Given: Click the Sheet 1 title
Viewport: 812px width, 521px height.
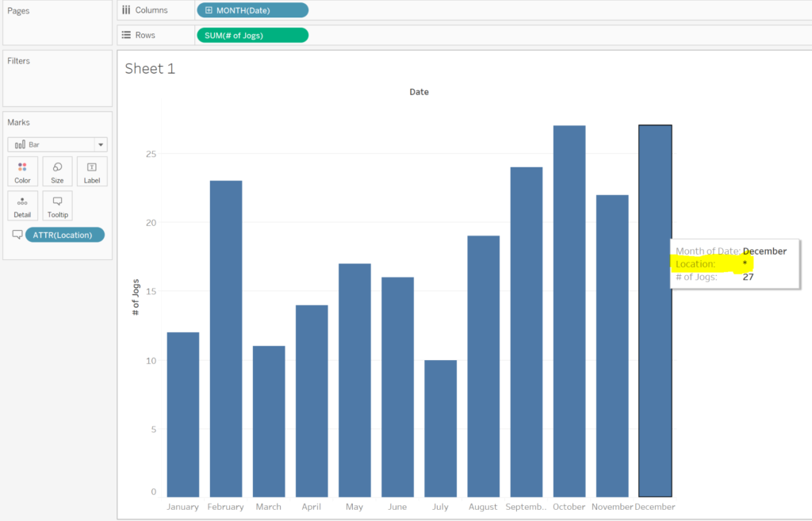Looking at the screenshot, I should (x=150, y=69).
